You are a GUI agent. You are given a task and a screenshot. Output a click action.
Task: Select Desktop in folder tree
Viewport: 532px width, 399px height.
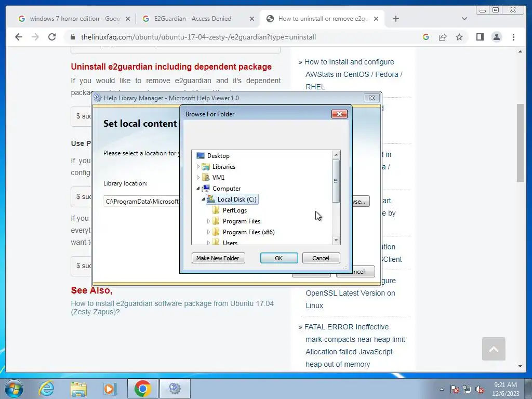(x=218, y=156)
